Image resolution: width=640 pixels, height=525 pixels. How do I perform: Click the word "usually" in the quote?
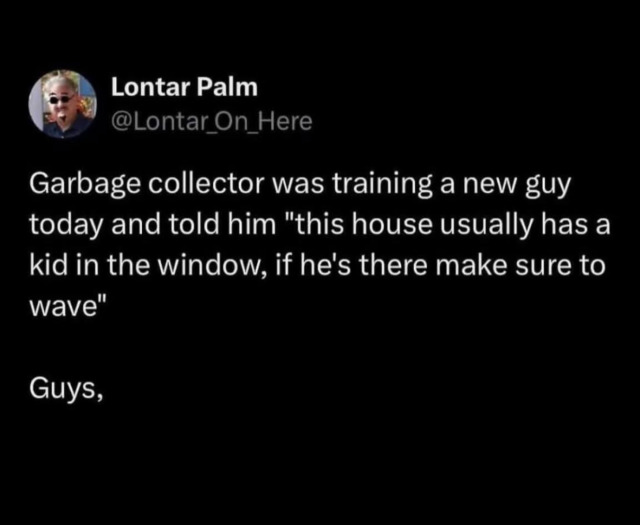coord(487,226)
